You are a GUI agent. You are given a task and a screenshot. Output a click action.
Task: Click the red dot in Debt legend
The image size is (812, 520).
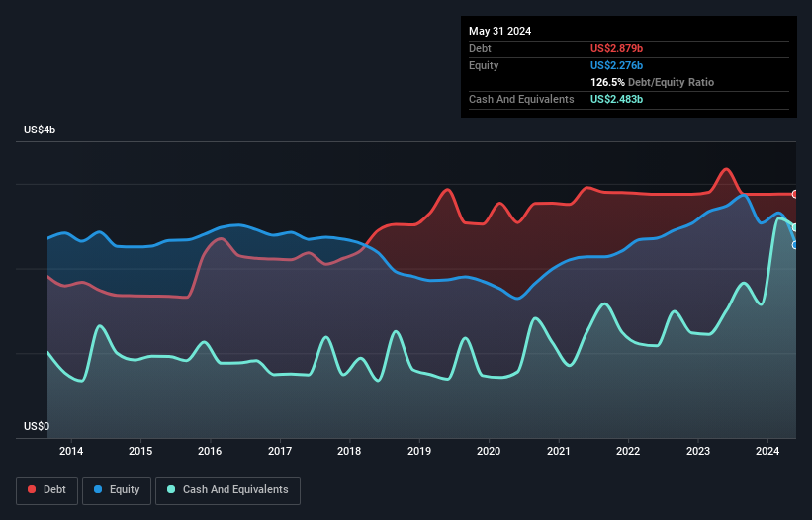tap(32, 489)
